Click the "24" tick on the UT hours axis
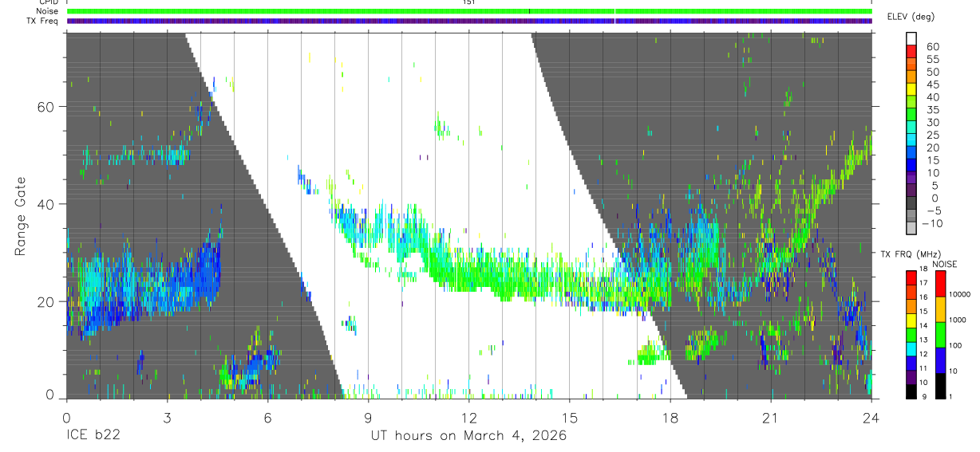This screenshot has width=980, height=452. [x=871, y=417]
